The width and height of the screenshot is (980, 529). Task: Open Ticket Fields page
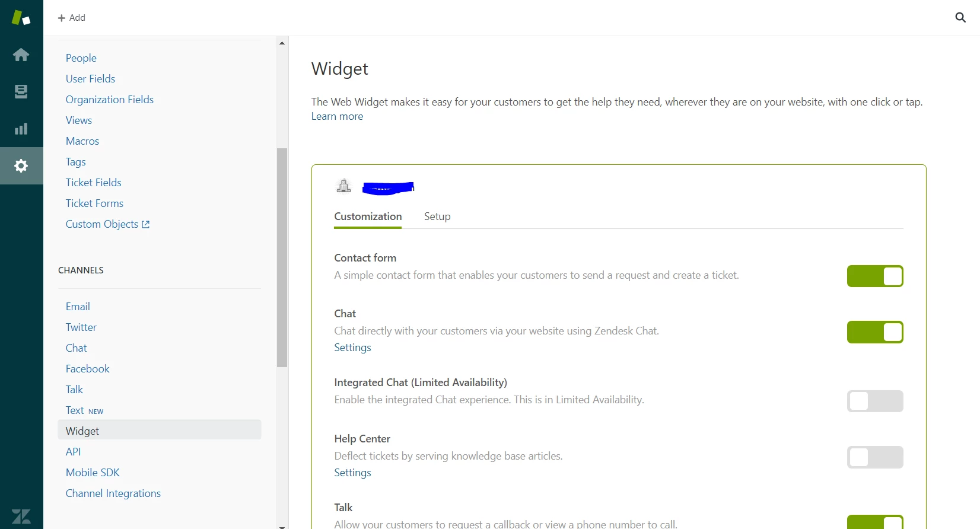point(94,183)
